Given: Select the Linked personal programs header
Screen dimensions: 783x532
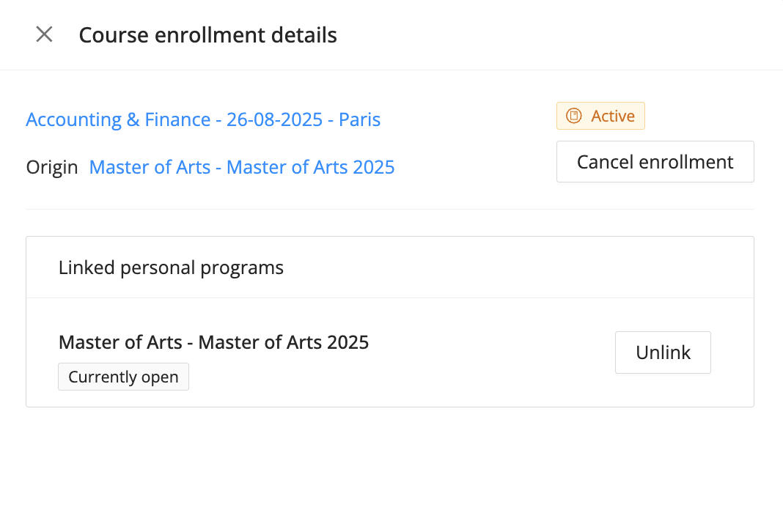Looking at the screenshot, I should pyautogui.click(x=171, y=267).
